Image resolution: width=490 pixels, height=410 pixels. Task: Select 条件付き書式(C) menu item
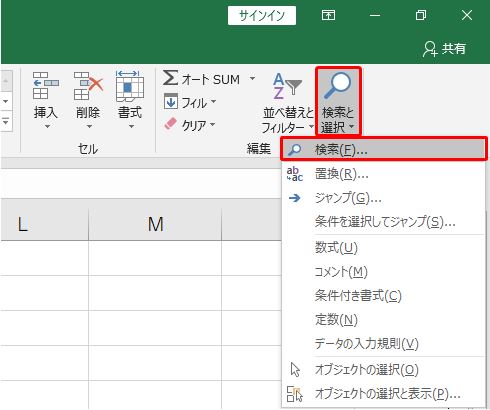(384, 296)
